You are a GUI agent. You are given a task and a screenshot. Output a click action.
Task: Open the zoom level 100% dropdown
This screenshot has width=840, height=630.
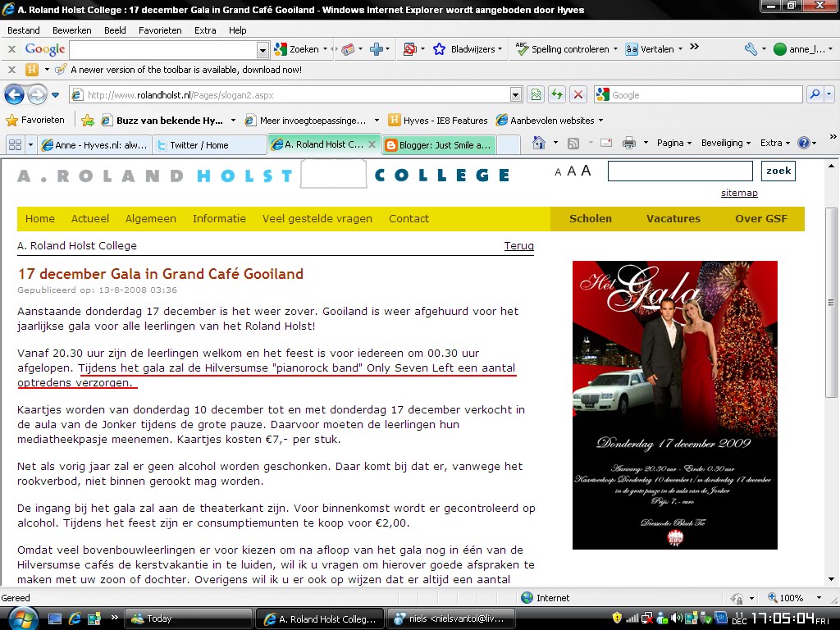click(819, 598)
